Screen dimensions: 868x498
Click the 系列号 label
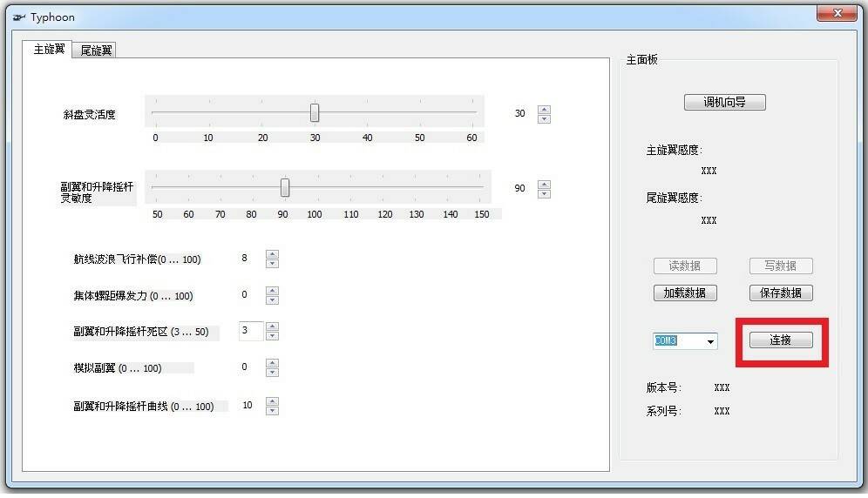click(663, 411)
